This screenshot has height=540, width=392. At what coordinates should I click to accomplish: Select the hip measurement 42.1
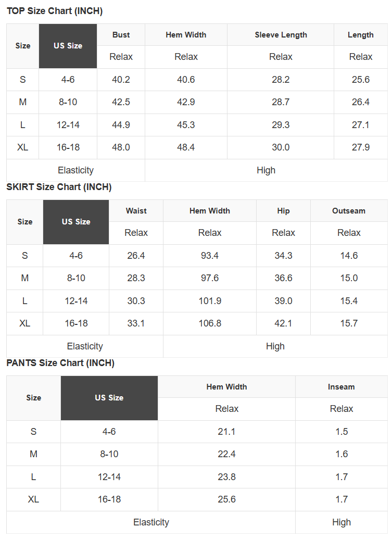pyautogui.click(x=283, y=323)
